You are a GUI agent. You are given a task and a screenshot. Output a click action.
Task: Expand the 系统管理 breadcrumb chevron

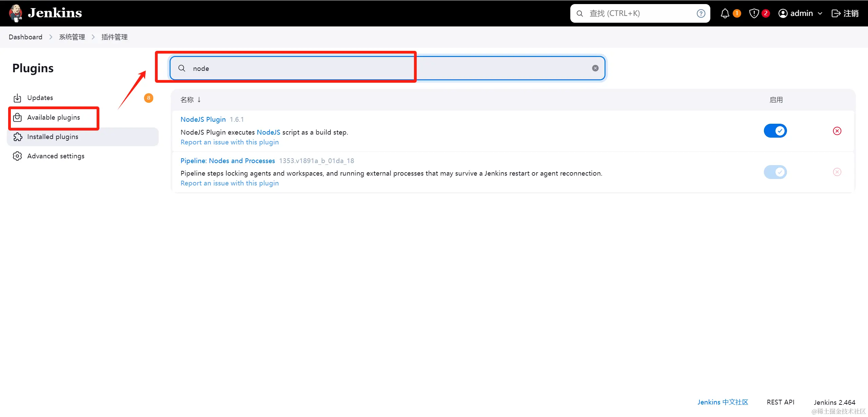(93, 37)
